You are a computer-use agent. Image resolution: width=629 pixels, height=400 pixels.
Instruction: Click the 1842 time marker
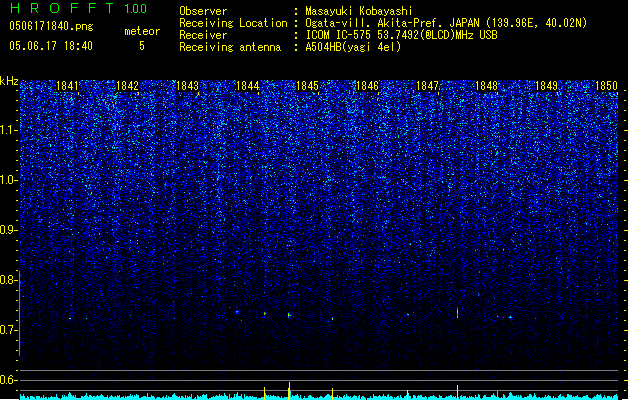point(127,86)
